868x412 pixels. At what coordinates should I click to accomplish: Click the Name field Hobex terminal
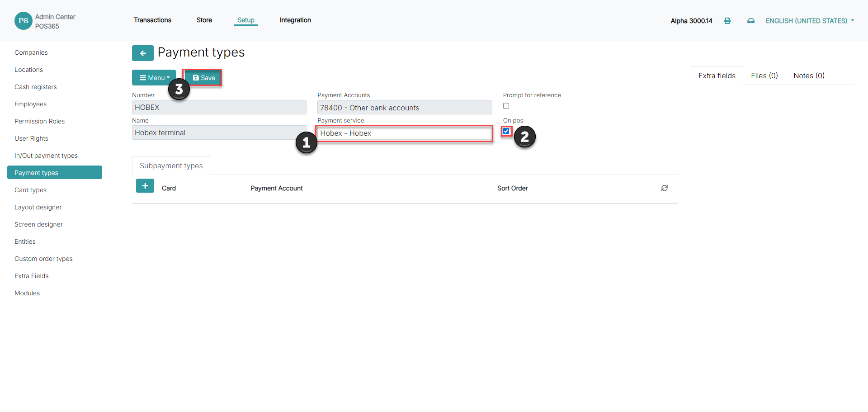[x=219, y=133]
